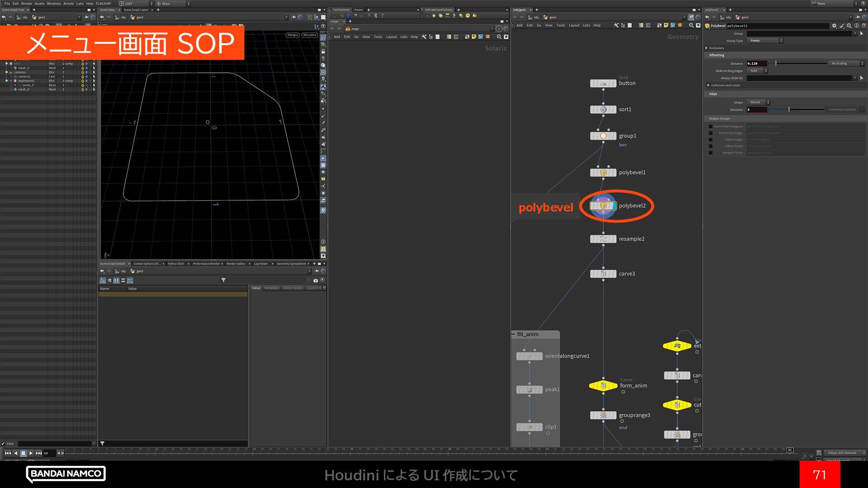
Task: Open the polybevel2 node info icon
Action: pyautogui.click(x=857, y=26)
